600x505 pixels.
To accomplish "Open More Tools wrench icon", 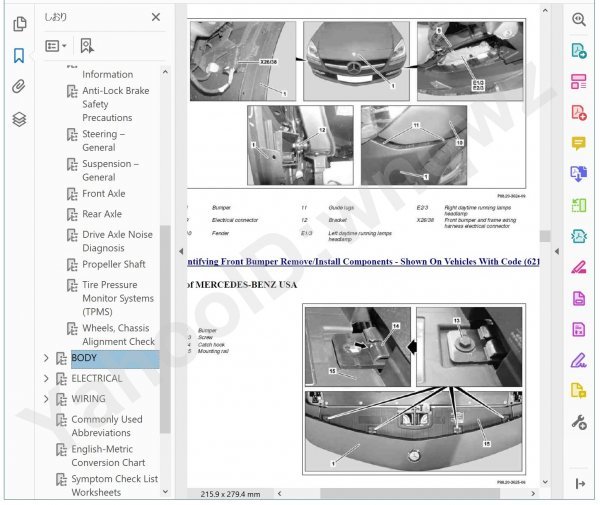I will pos(579,422).
